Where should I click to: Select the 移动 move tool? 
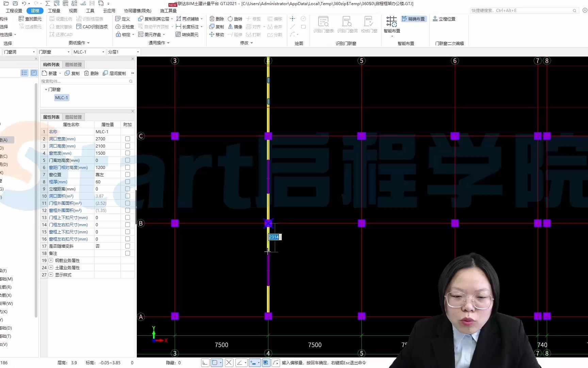pyautogui.click(x=217, y=34)
